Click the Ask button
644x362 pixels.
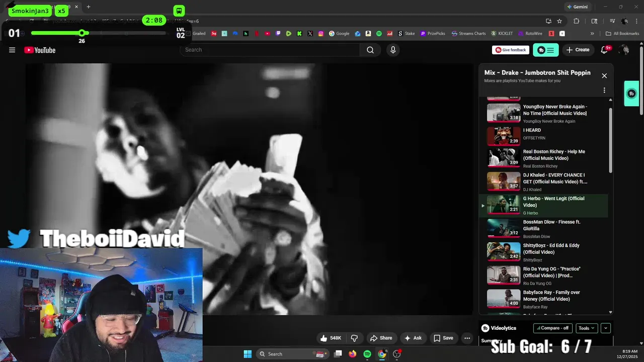click(413, 338)
